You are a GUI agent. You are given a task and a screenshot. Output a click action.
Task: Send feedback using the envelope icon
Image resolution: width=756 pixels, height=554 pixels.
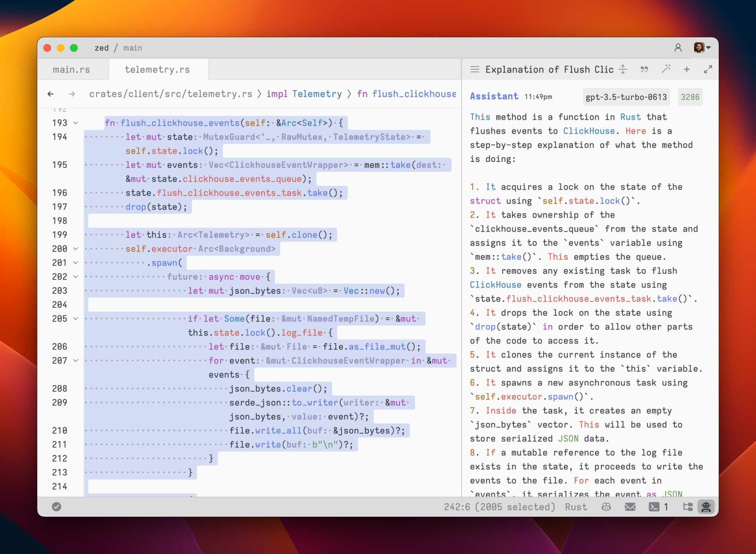[630, 507]
